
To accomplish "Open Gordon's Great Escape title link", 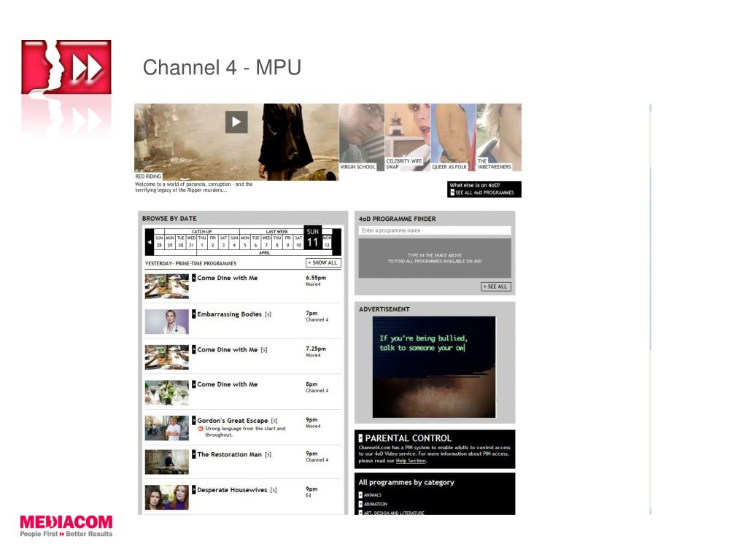I will tap(233, 421).
